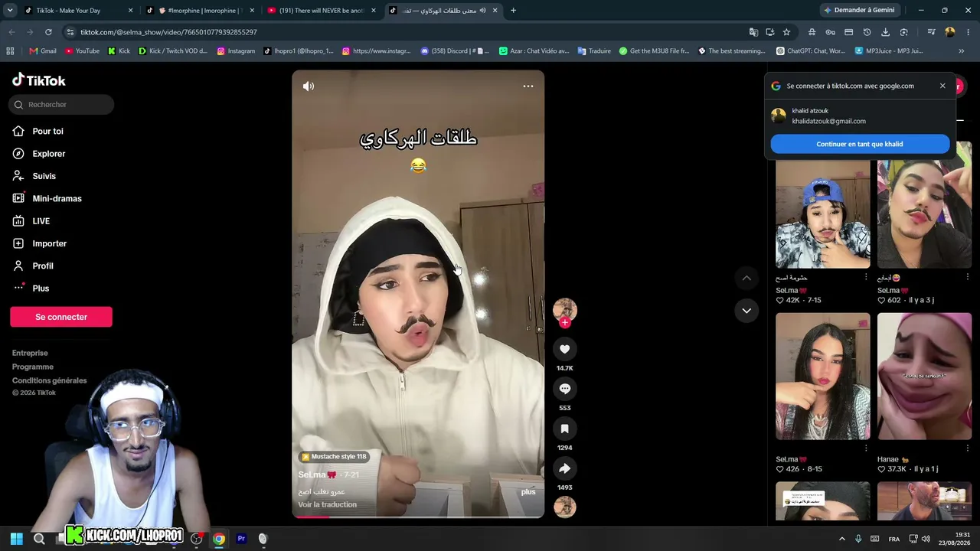
Task: Click the TikTok logo
Action: point(39,80)
